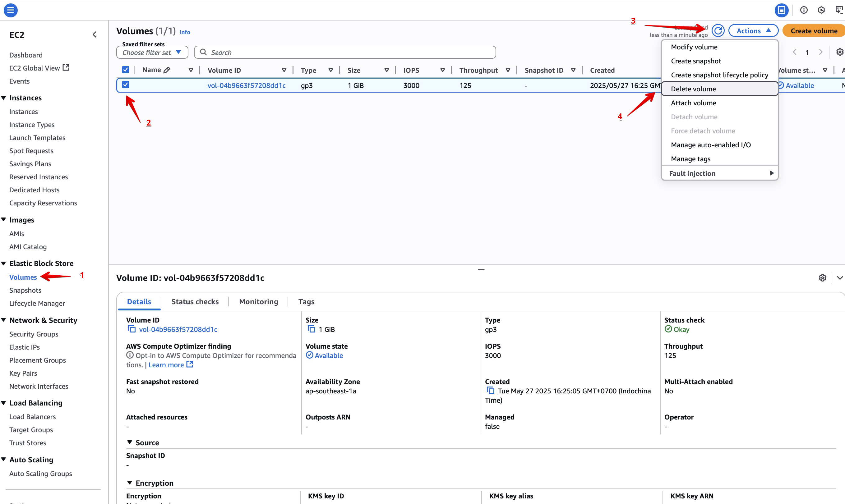The width and height of the screenshot is (845, 504).
Task: Click the refresh volumes icon
Action: (x=718, y=30)
